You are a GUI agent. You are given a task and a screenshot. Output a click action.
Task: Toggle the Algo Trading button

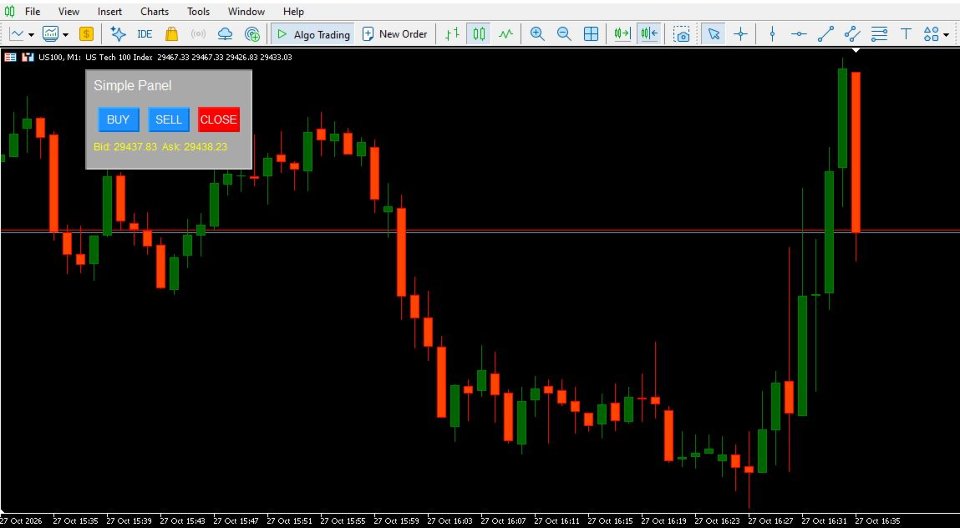[x=313, y=34]
